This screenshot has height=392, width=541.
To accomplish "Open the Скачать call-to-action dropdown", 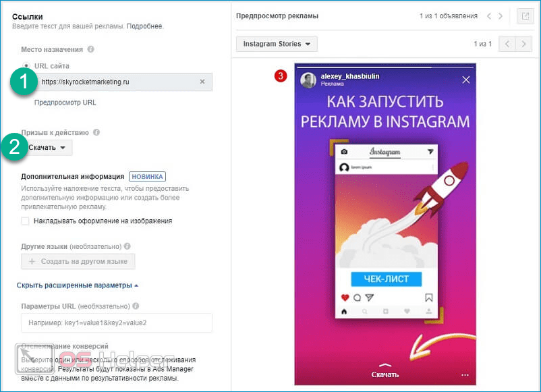I will [47, 147].
